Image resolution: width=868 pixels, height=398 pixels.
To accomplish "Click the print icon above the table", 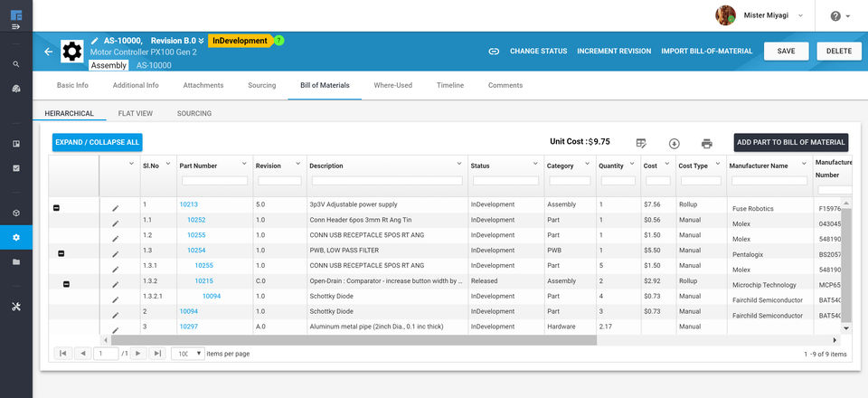I will [x=706, y=144].
